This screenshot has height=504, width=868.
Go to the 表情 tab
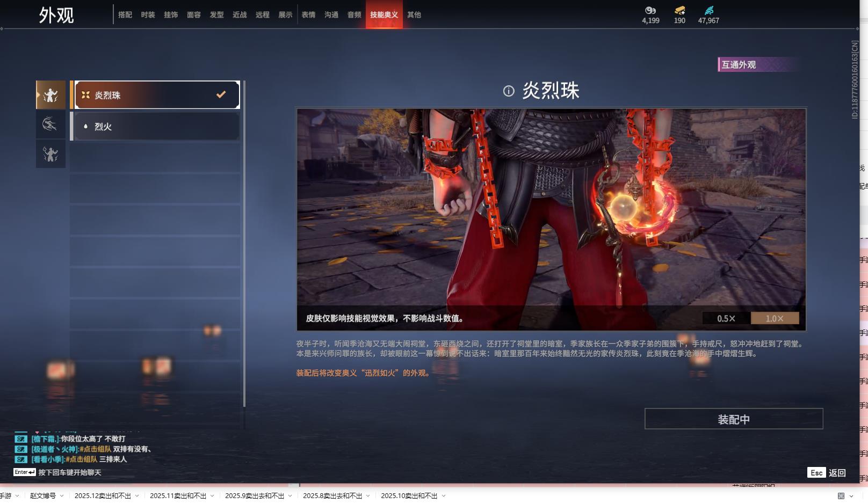308,14
